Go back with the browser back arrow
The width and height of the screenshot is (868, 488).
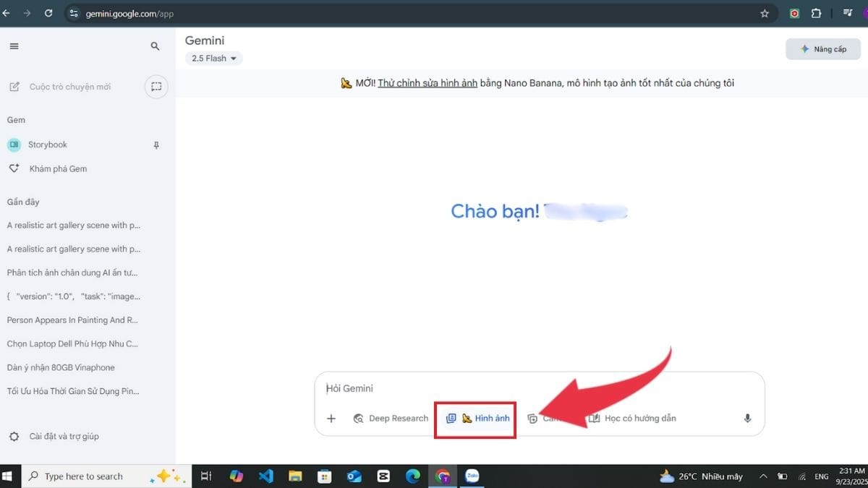7,13
